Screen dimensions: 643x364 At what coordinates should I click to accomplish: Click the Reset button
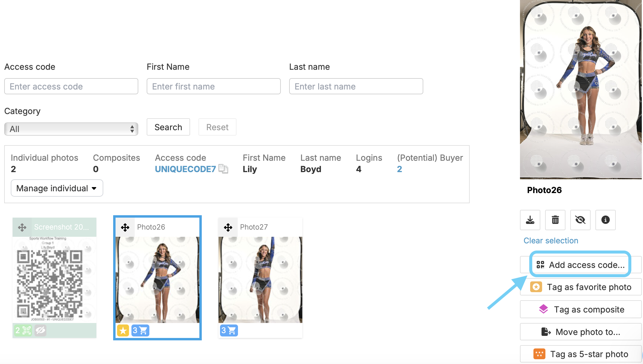coord(217,127)
